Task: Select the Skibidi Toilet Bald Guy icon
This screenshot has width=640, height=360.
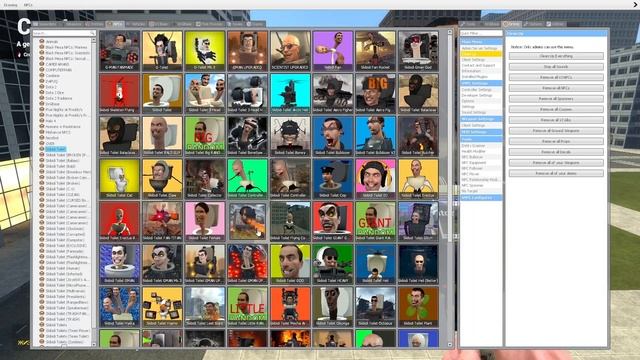Action: (162, 136)
